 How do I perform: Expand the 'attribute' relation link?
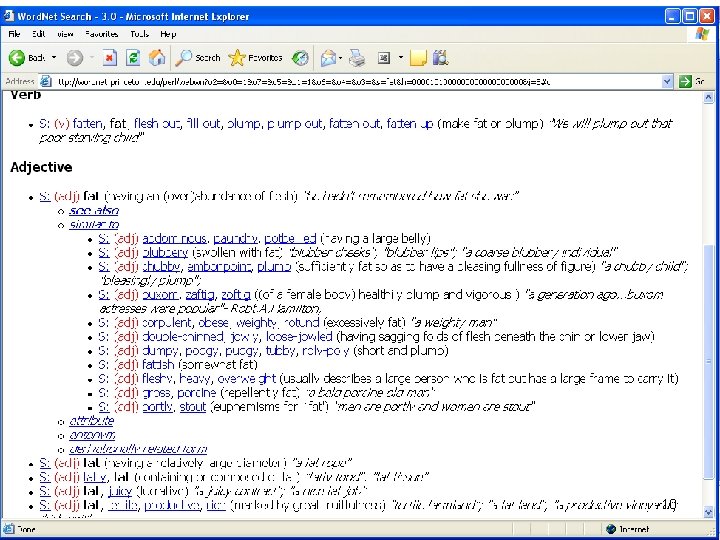[91, 421]
